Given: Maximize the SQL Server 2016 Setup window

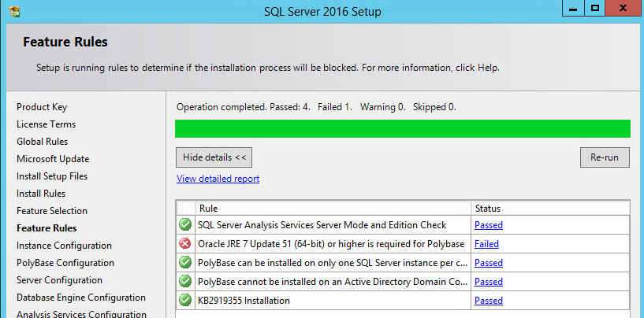Looking at the screenshot, I should [595, 9].
